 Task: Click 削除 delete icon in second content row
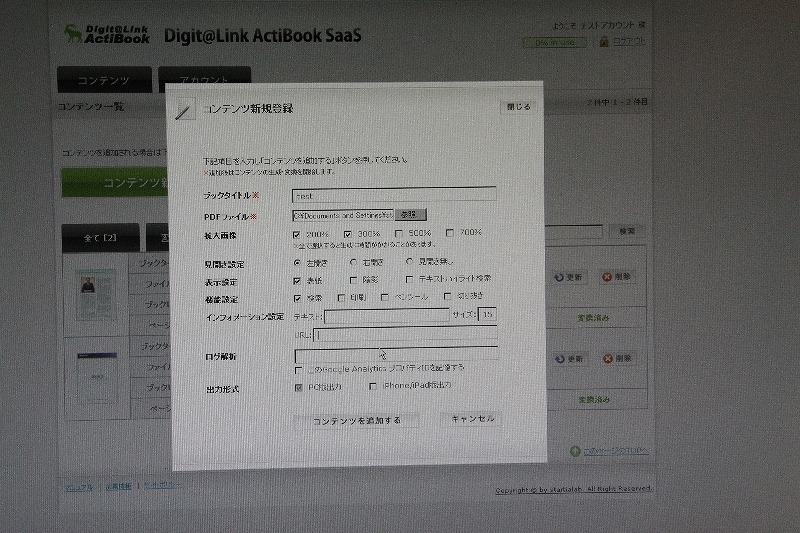[608, 359]
